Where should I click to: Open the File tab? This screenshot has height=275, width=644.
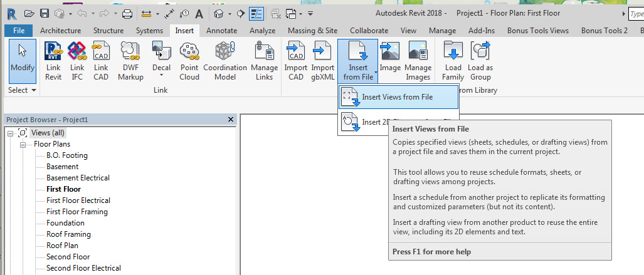point(19,30)
